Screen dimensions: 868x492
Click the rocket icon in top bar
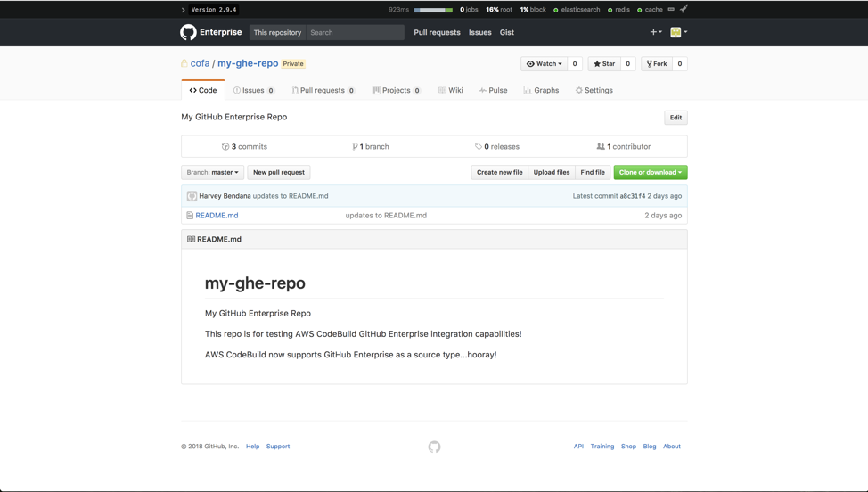(x=684, y=10)
